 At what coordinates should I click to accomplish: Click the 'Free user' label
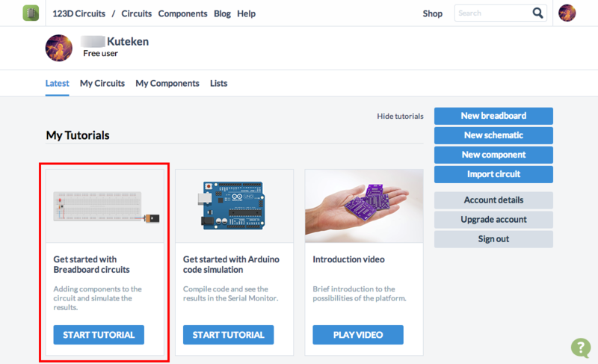pyautogui.click(x=100, y=53)
